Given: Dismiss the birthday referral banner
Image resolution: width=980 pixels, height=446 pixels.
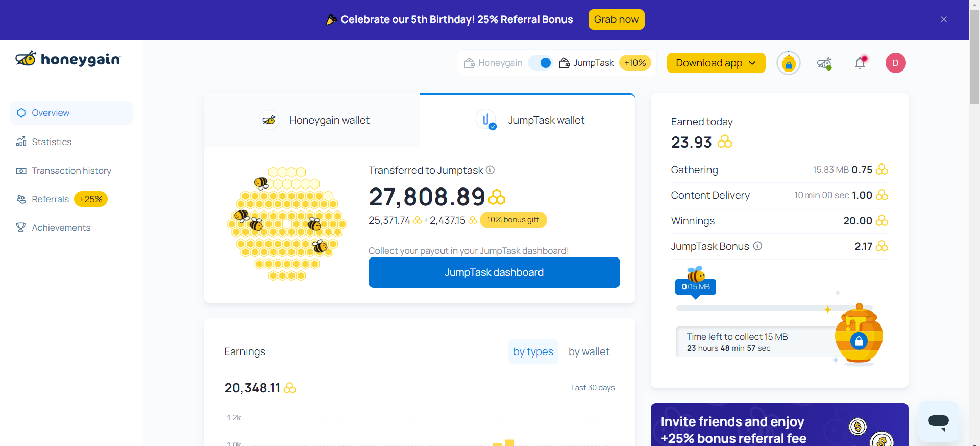Looking at the screenshot, I should pos(943,19).
